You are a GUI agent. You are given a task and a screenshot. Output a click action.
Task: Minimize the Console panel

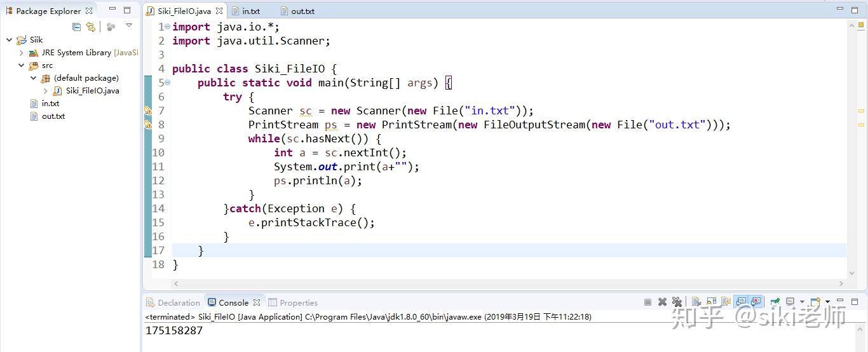(x=840, y=301)
